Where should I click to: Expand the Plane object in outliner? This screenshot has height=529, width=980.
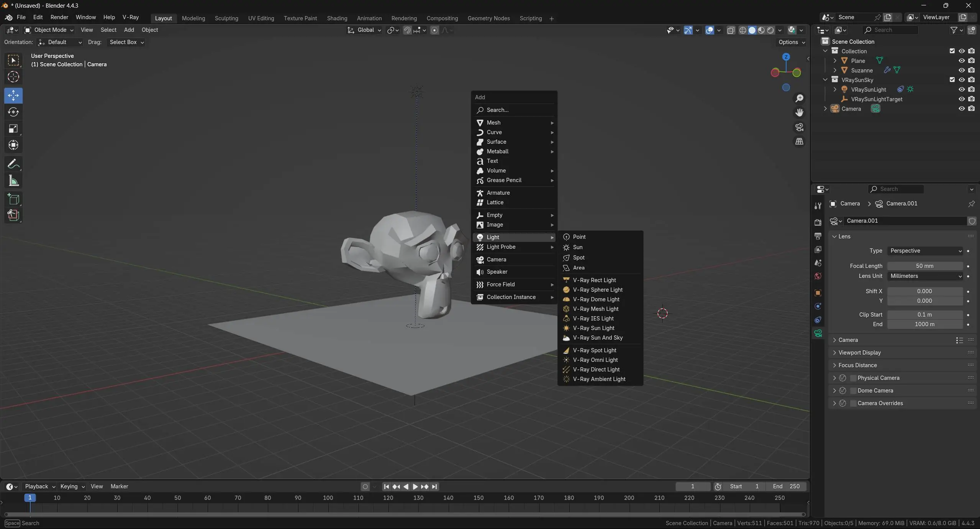(835, 61)
